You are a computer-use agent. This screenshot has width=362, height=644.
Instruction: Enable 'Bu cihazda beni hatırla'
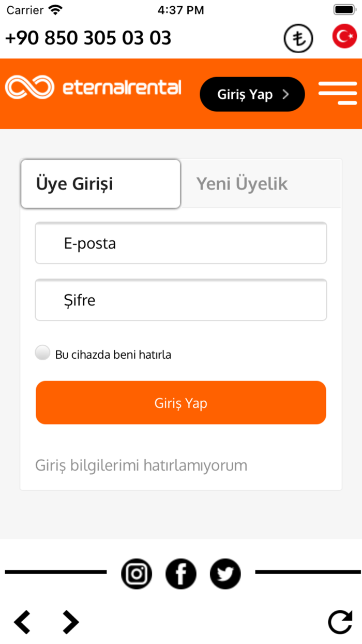[x=42, y=353]
